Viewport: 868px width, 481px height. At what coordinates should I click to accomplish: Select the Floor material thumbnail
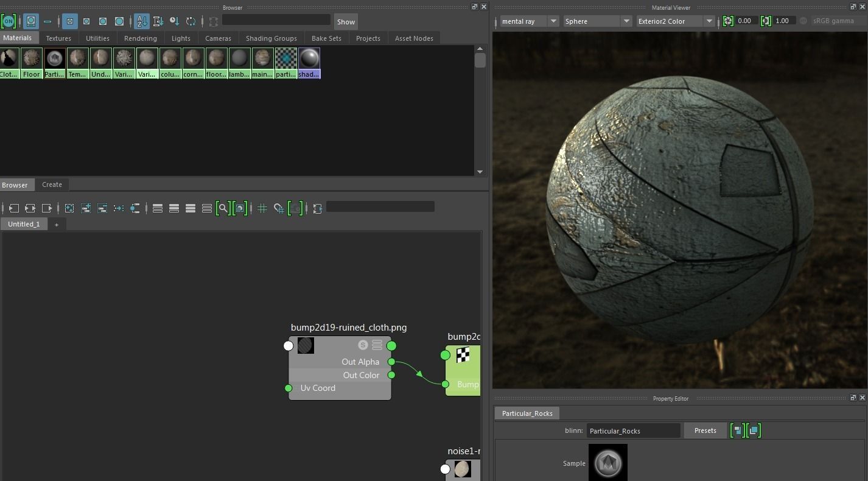click(32, 63)
